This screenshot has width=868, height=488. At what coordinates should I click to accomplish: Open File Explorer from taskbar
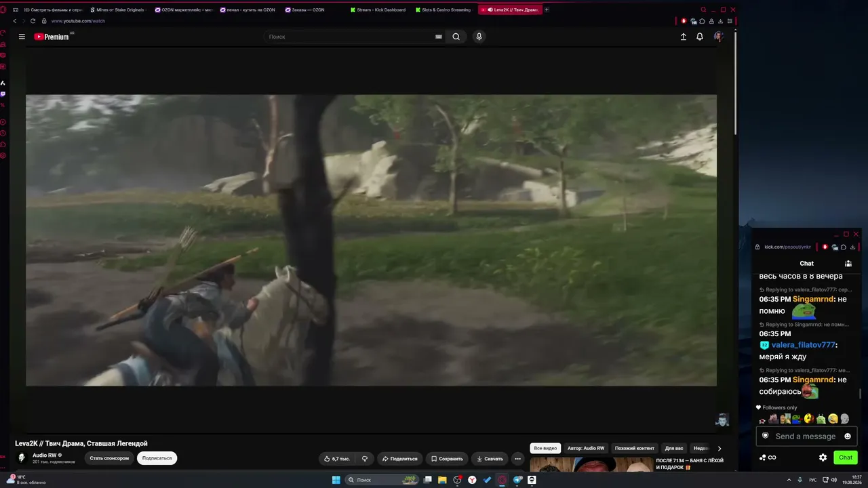[442, 480]
